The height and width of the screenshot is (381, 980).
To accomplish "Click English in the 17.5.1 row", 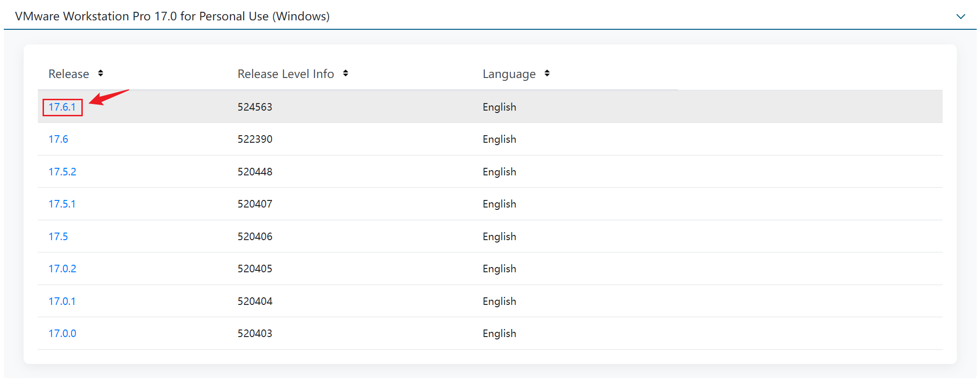I will point(499,205).
